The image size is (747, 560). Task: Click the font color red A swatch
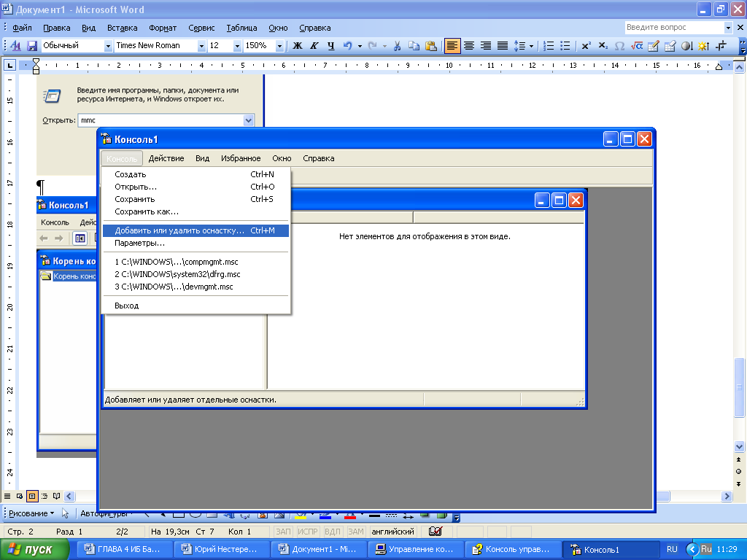[349, 516]
